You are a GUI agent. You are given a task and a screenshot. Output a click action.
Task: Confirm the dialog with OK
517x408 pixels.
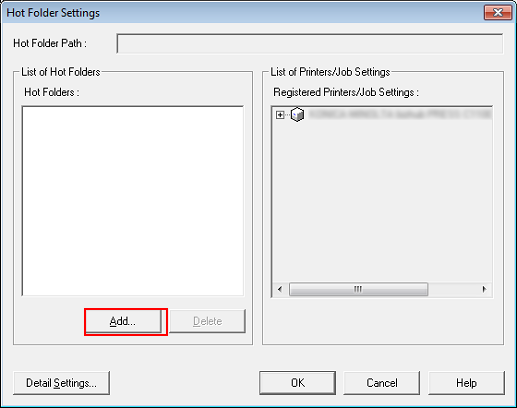click(x=298, y=383)
